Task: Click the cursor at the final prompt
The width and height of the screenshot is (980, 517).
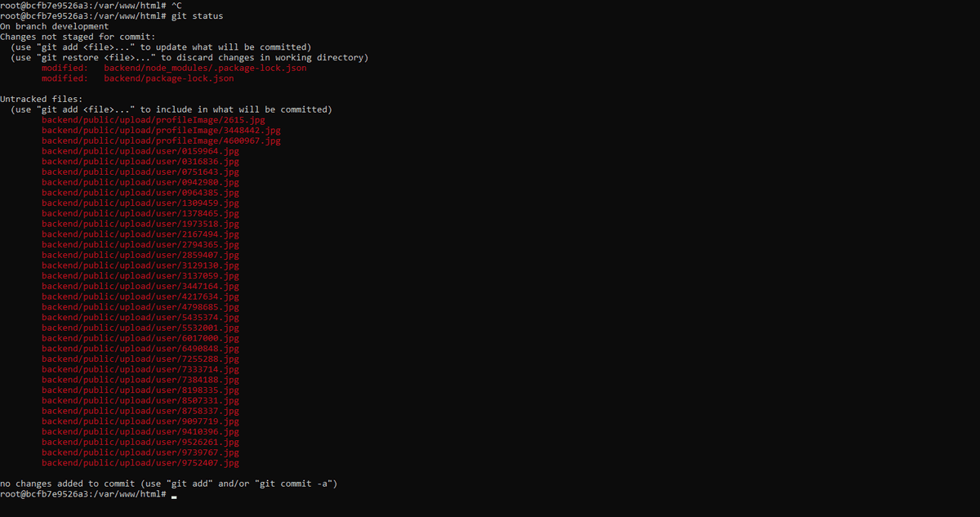Action: tap(174, 495)
